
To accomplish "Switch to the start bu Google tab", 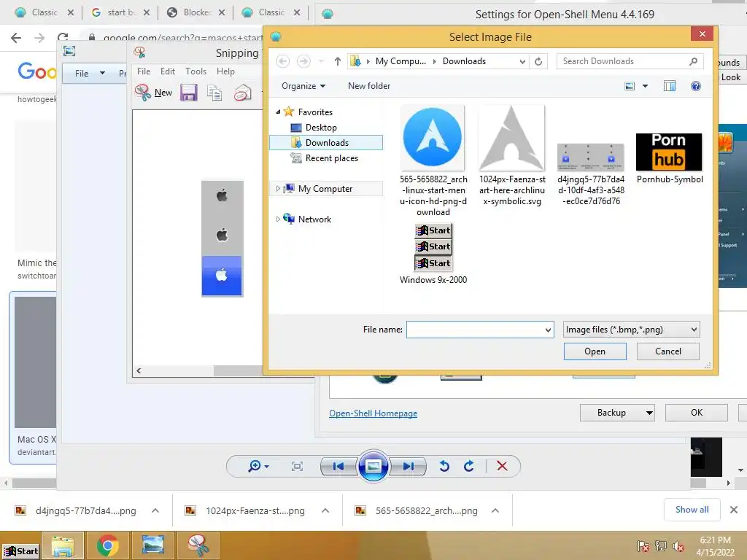I will [121, 12].
